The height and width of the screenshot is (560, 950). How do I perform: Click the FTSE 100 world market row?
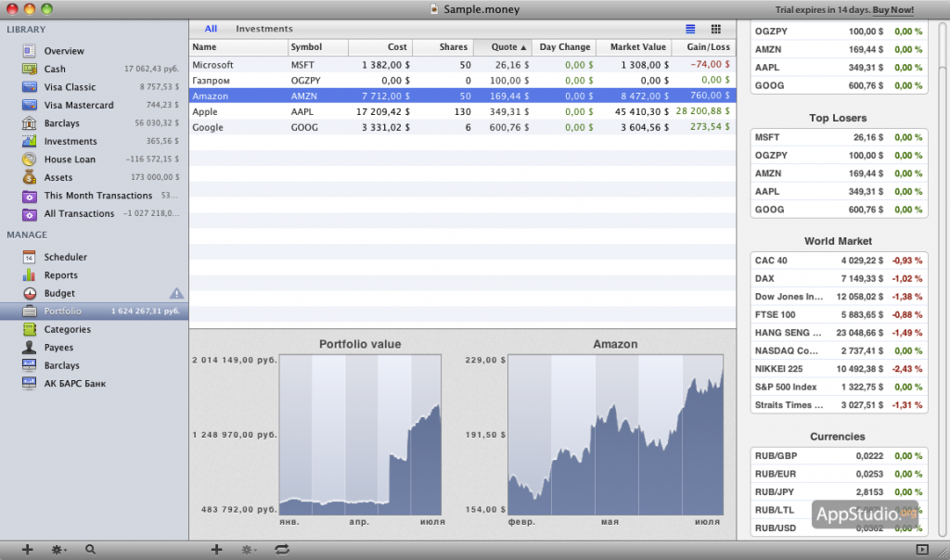[x=839, y=315]
